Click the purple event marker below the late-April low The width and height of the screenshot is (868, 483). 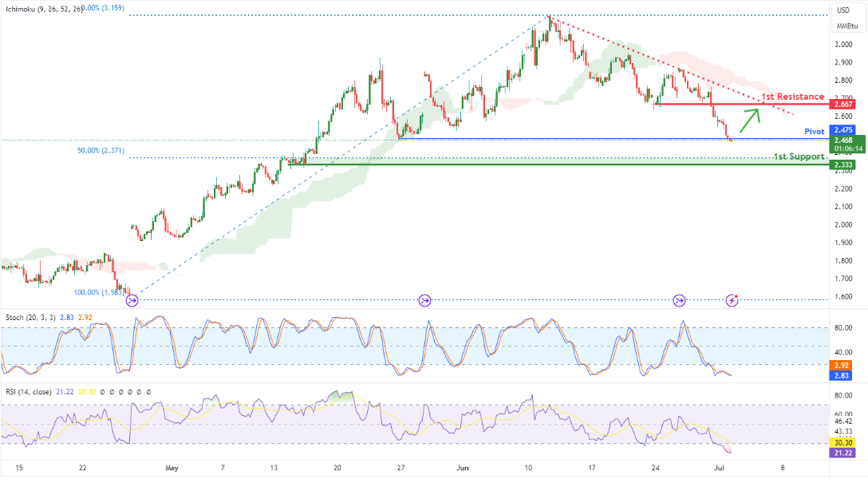pos(132,301)
